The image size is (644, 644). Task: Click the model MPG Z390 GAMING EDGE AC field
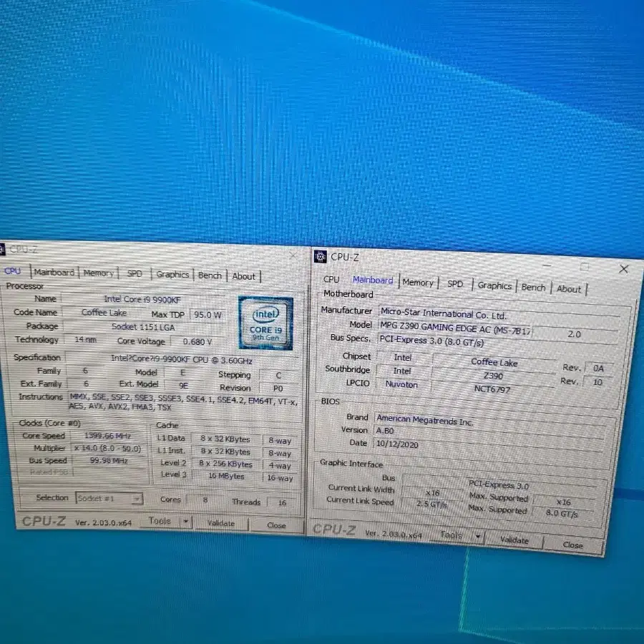pos(454,328)
